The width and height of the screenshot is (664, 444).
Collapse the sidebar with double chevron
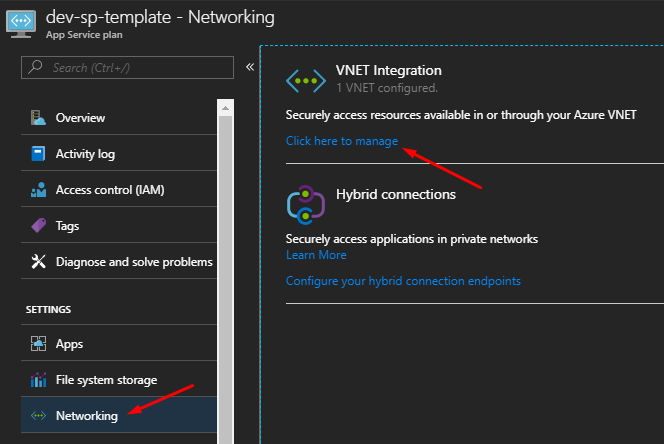click(x=250, y=67)
